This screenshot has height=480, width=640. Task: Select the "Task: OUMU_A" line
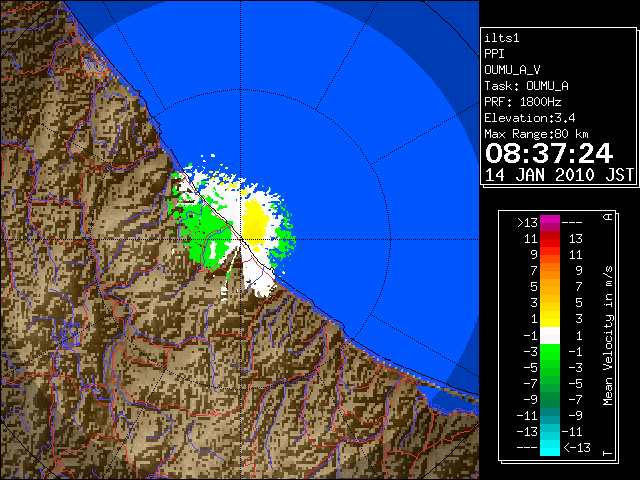526,86
